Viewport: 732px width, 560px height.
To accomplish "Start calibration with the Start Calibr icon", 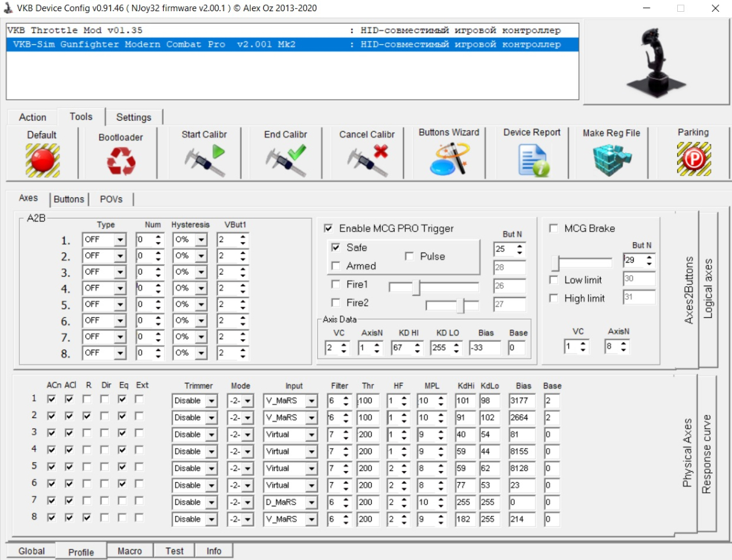I will (x=204, y=161).
